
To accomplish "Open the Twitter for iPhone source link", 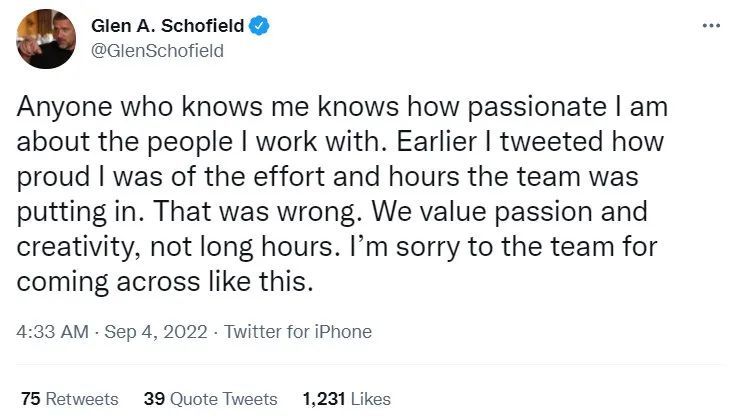I will [x=297, y=333].
